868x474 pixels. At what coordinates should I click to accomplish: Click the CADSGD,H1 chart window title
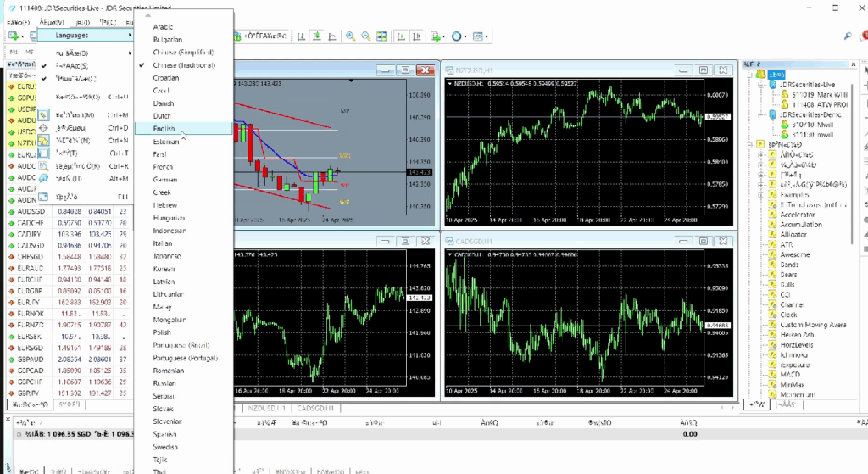pos(474,242)
